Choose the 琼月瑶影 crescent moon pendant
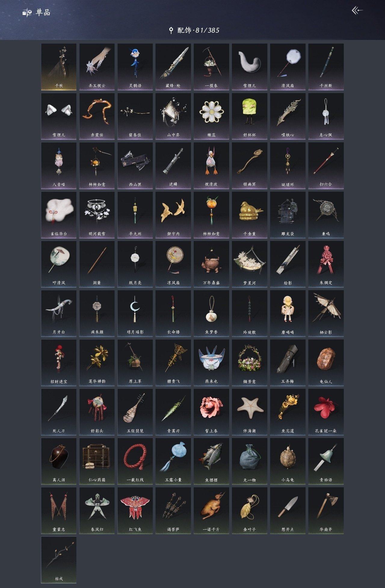Viewport: 385px width, 588px height. pyautogui.click(x=135, y=313)
